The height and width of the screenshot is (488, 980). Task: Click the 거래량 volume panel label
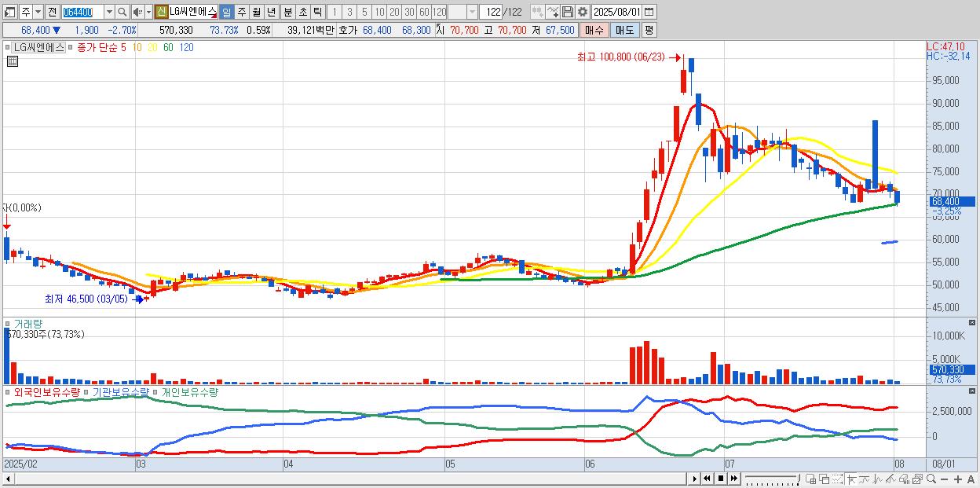click(x=27, y=324)
